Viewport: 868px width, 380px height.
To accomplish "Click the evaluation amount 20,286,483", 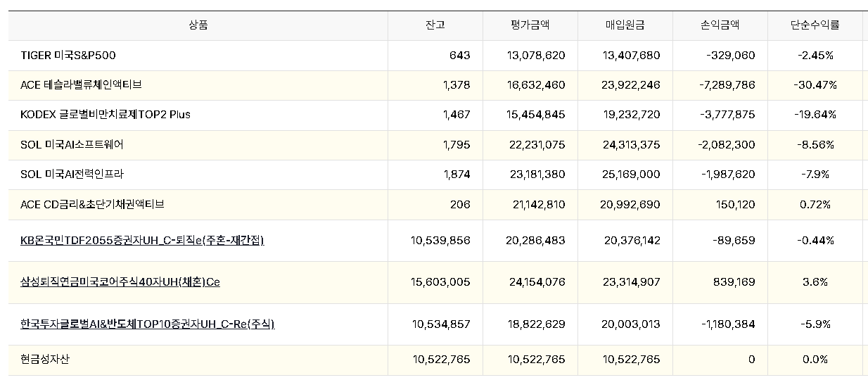I will click(536, 241).
